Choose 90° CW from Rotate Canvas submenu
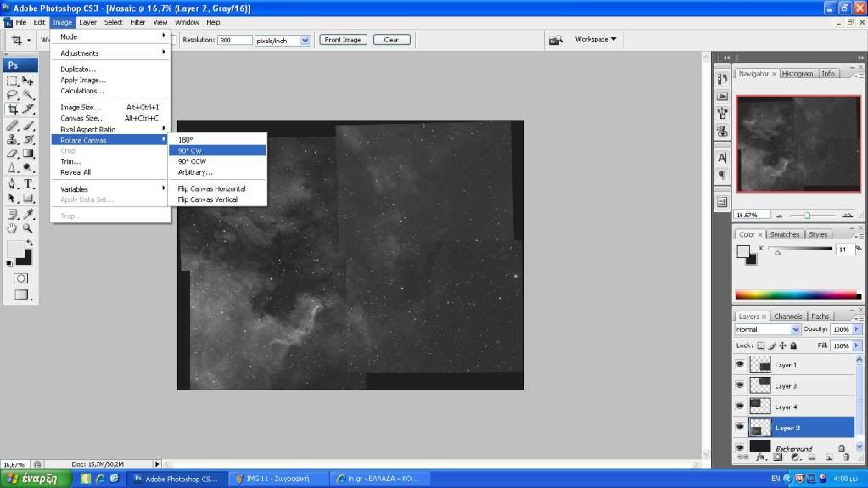The height and width of the screenshot is (488, 868). 190,150
